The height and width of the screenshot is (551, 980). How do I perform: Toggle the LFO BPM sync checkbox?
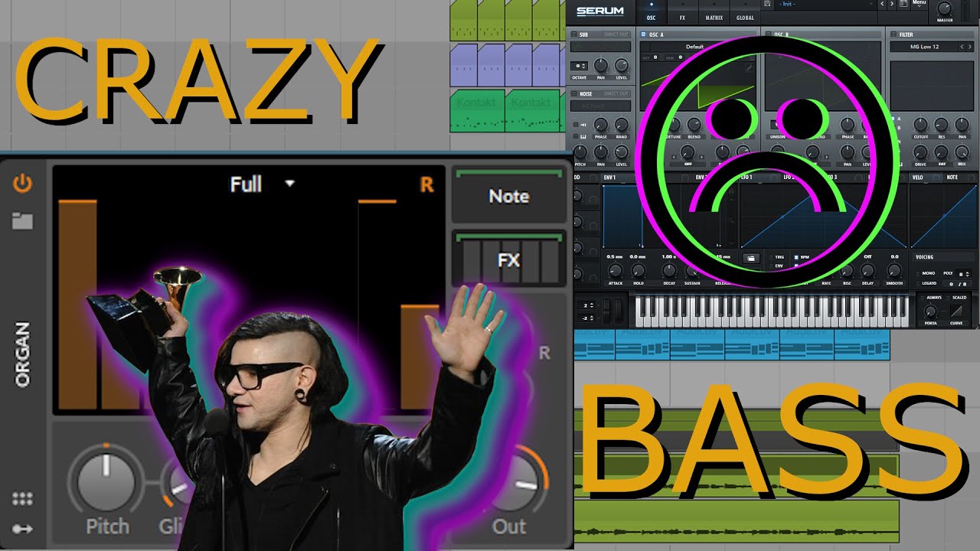[796, 257]
